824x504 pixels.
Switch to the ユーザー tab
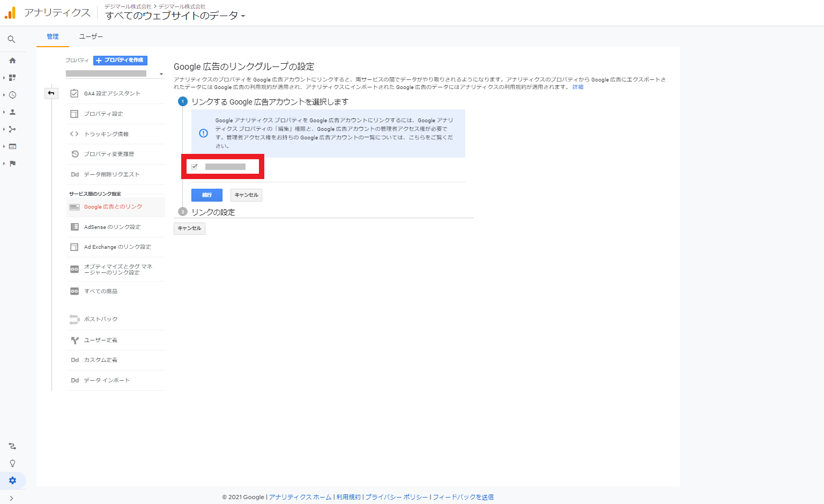[91, 36]
